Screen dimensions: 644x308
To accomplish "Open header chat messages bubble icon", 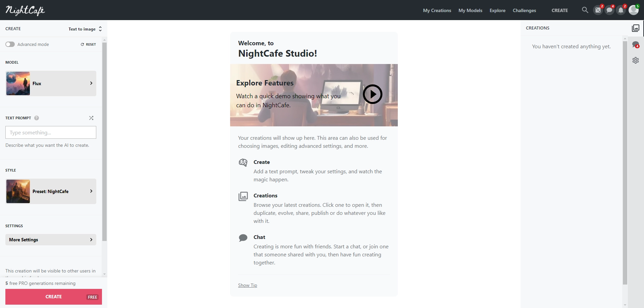I will 609,10.
